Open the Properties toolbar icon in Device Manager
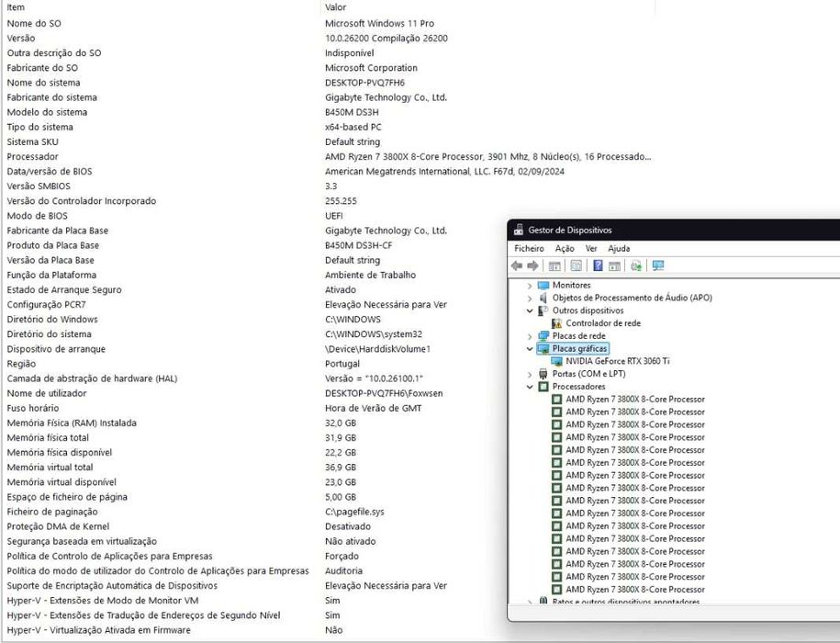The height and width of the screenshot is (643, 840). tap(576, 265)
